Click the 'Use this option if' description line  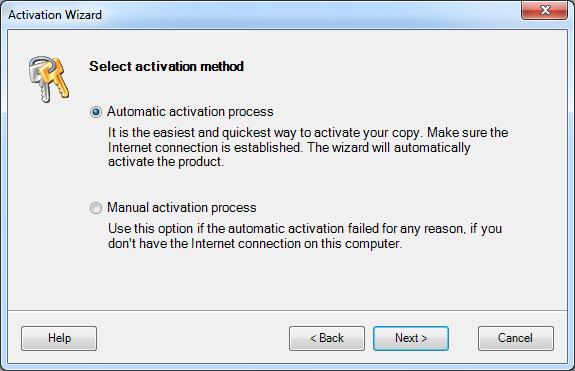point(305,228)
